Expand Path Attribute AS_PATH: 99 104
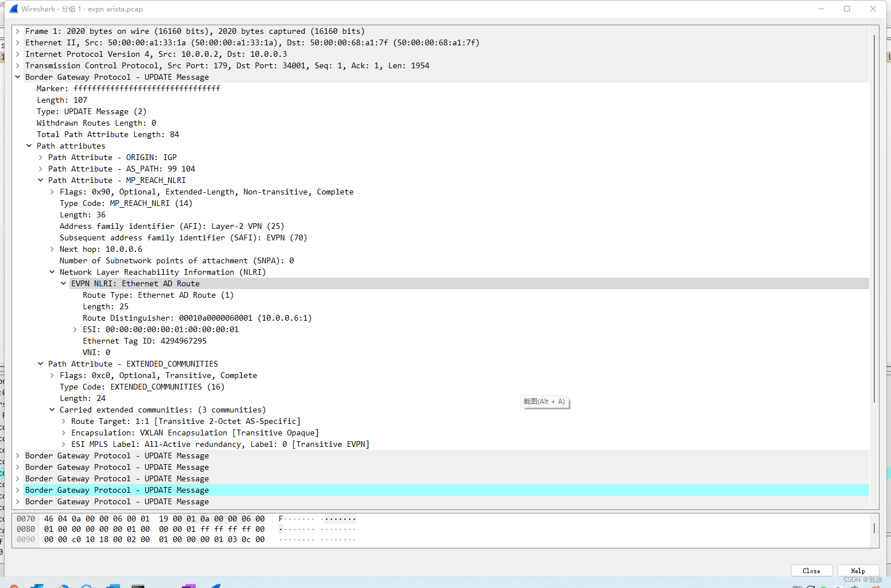The height and width of the screenshot is (588, 891). coord(41,169)
